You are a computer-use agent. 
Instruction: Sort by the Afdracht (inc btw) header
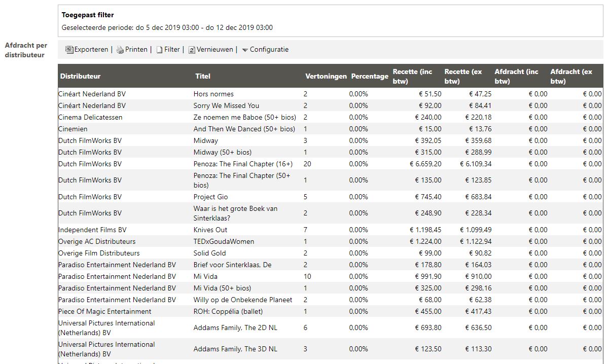coord(516,76)
